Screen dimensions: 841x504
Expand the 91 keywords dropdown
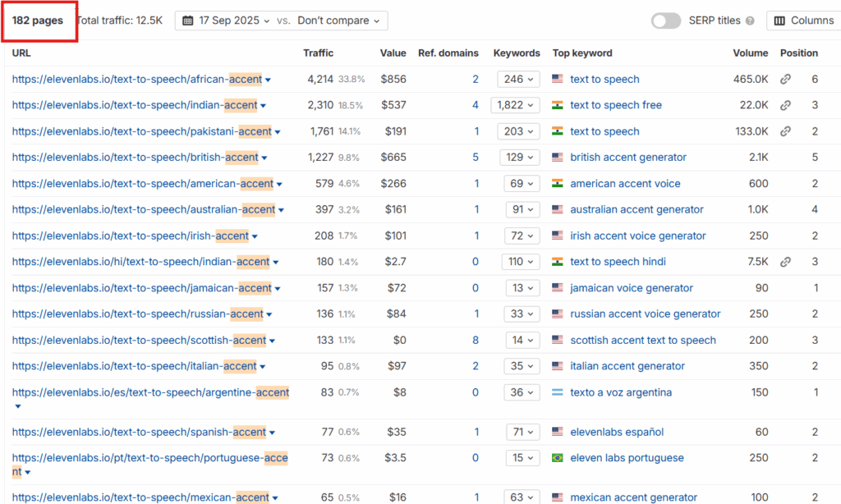tap(522, 209)
